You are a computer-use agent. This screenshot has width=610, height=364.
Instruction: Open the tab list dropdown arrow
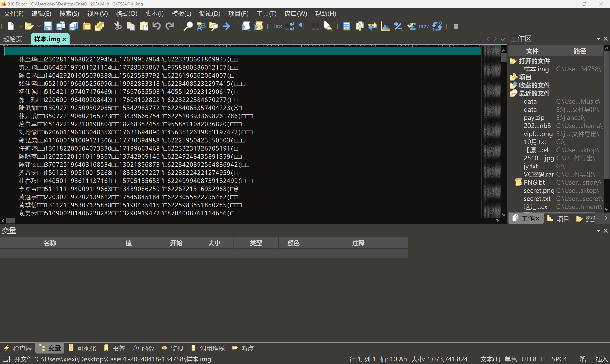[503, 39]
